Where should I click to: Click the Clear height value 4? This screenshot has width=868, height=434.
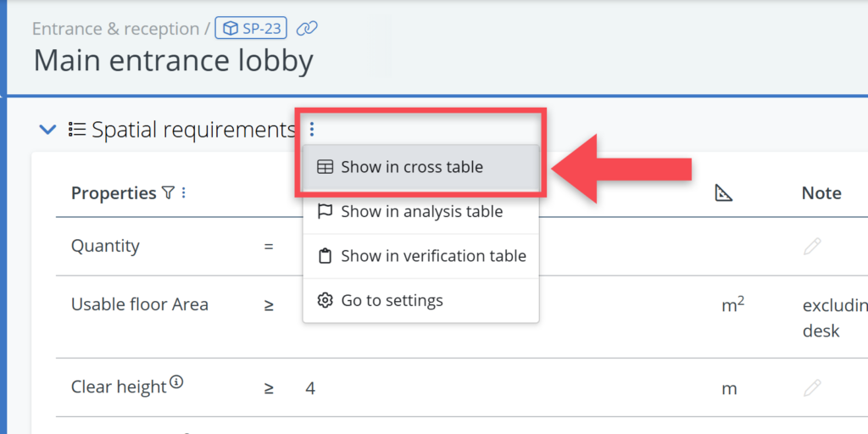coord(310,388)
